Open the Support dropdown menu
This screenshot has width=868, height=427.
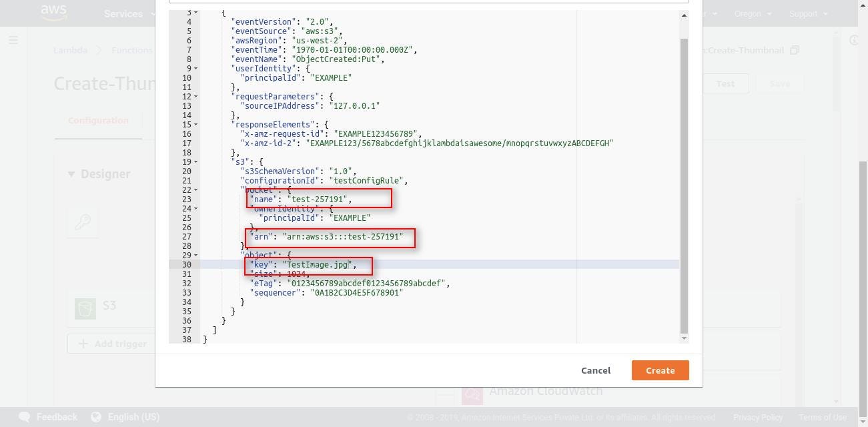[x=808, y=13]
